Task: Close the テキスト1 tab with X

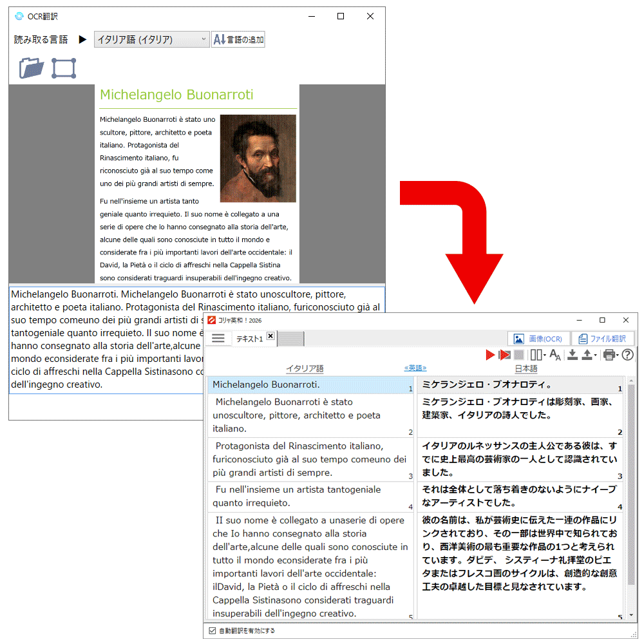Action: [x=270, y=336]
